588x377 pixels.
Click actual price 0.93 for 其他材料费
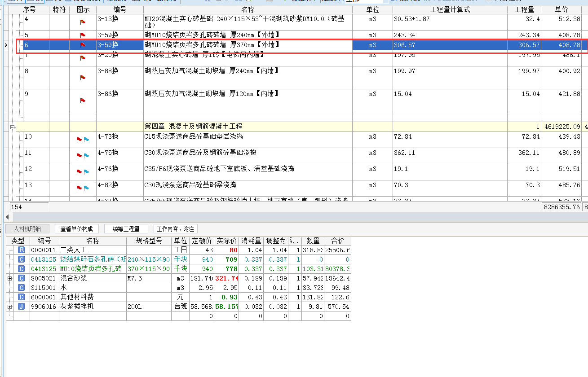[226, 297]
